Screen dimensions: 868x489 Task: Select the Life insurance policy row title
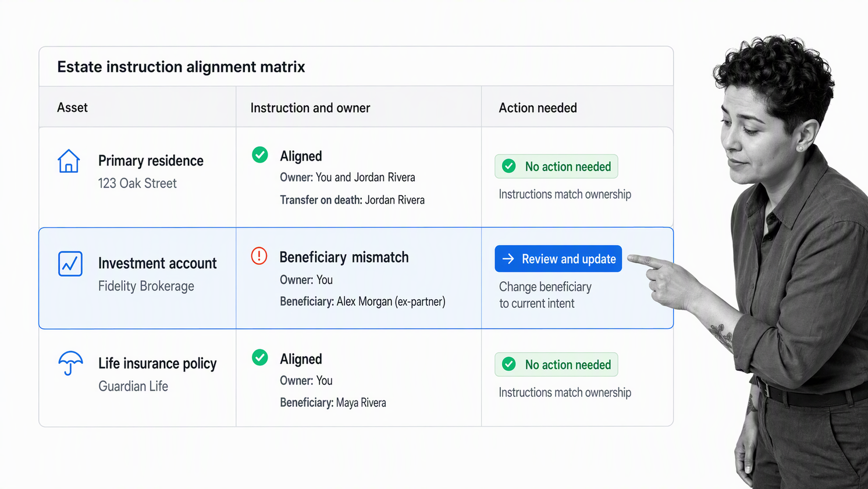[157, 363]
